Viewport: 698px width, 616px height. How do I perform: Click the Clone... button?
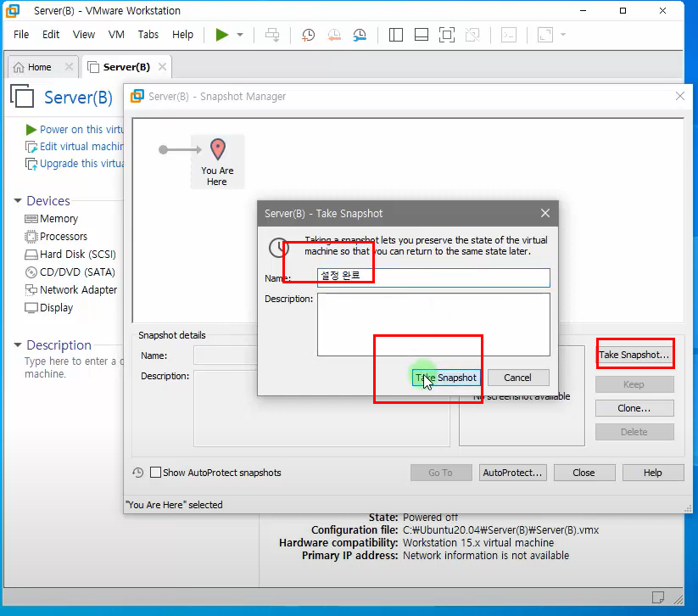(634, 408)
